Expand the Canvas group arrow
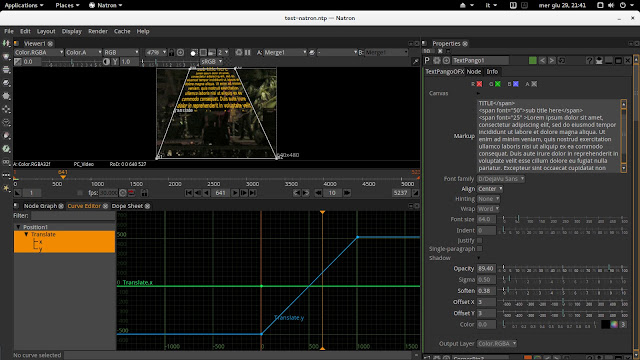The height and width of the screenshot is (360, 640). (x=478, y=93)
